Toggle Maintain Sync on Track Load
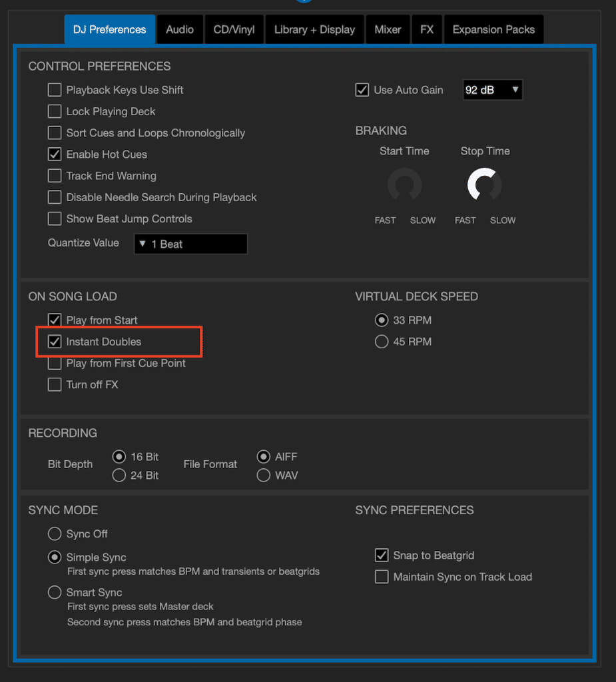 [382, 577]
